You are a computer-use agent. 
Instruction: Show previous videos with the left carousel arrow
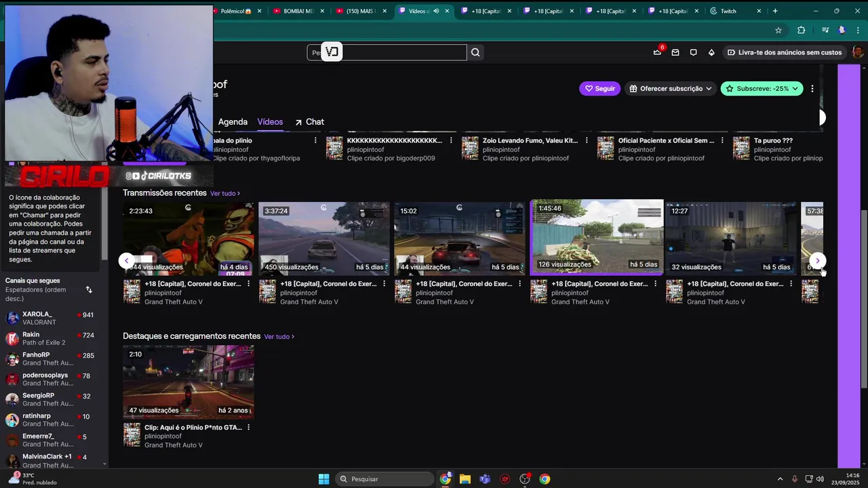pyautogui.click(x=126, y=261)
